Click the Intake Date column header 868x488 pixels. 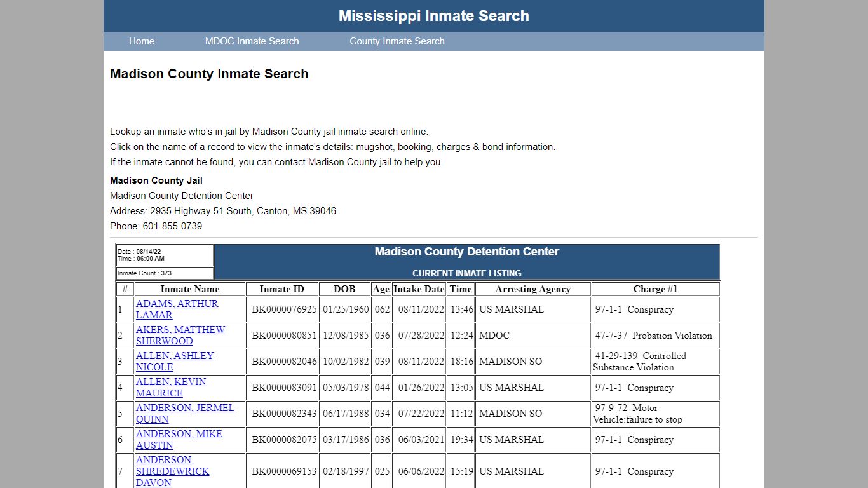pos(419,289)
